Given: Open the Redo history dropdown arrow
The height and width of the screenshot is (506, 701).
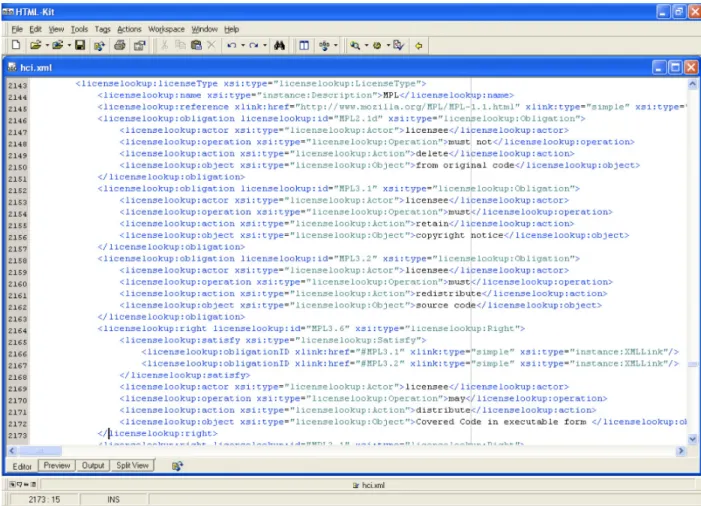Looking at the screenshot, I should click(x=265, y=46).
